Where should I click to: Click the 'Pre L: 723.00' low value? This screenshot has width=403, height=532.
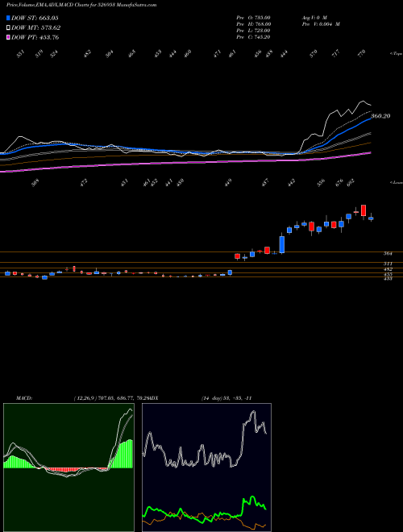coord(253,31)
